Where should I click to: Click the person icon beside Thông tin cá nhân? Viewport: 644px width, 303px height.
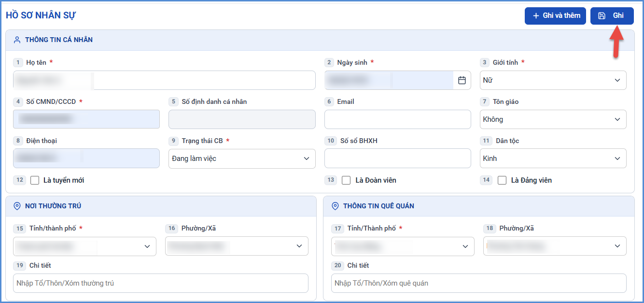[17, 40]
